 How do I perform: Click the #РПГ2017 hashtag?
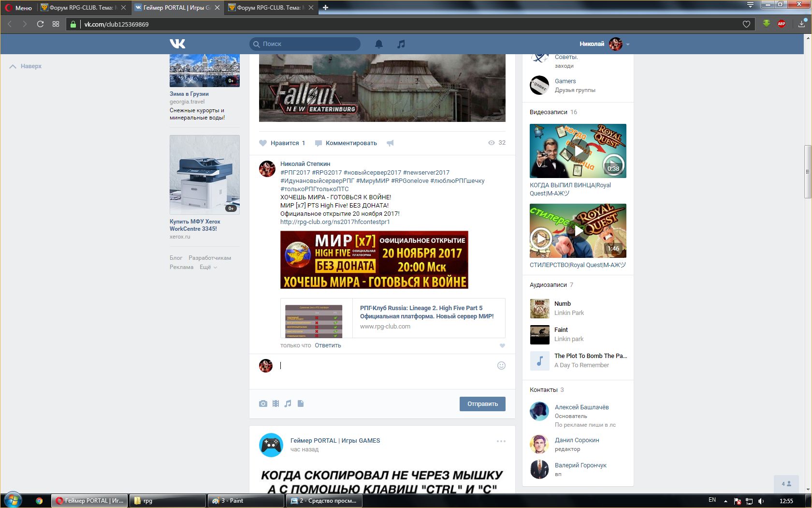click(295, 173)
